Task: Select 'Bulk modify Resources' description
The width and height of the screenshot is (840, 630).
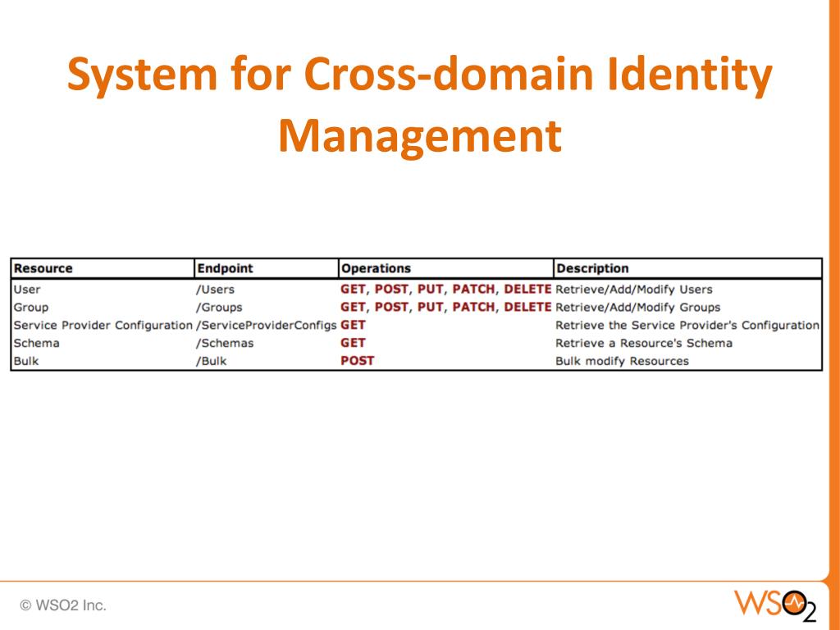Action: (622, 361)
